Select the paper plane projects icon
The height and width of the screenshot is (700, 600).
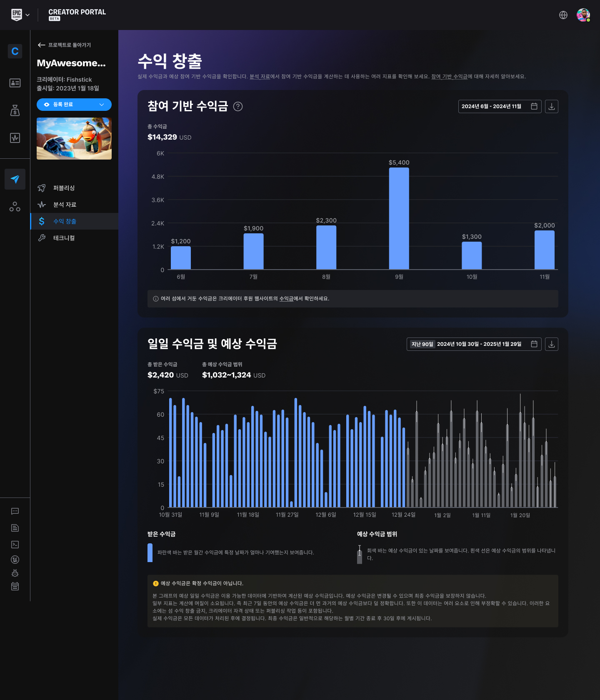[x=15, y=179]
